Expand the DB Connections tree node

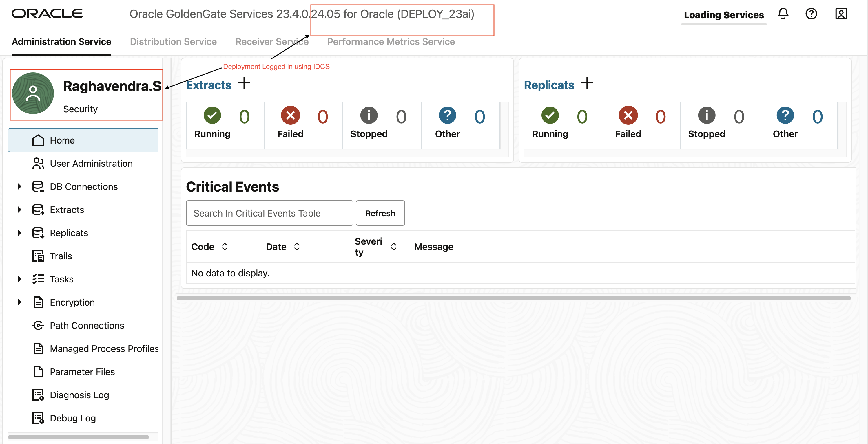[19, 186]
